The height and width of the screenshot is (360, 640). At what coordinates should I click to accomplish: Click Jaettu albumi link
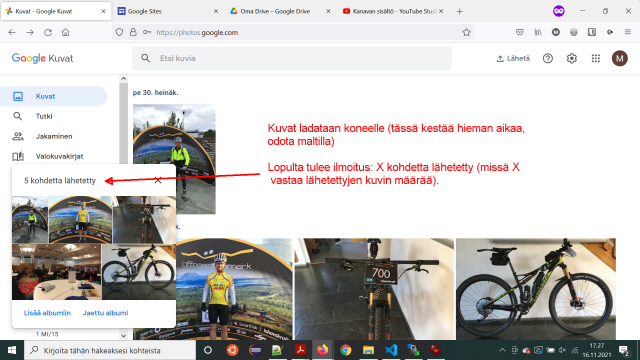coord(105,313)
